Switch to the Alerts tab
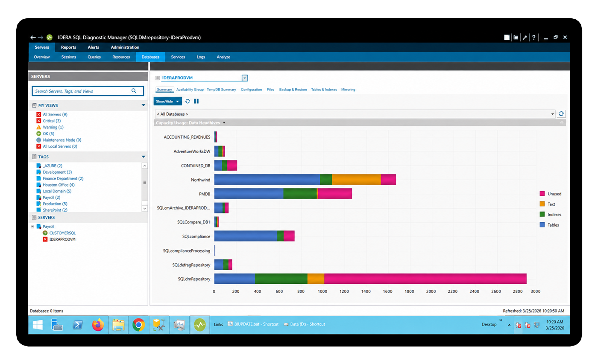The height and width of the screenshot is (364, 598). pyautogui.click(x=94, y=47)
